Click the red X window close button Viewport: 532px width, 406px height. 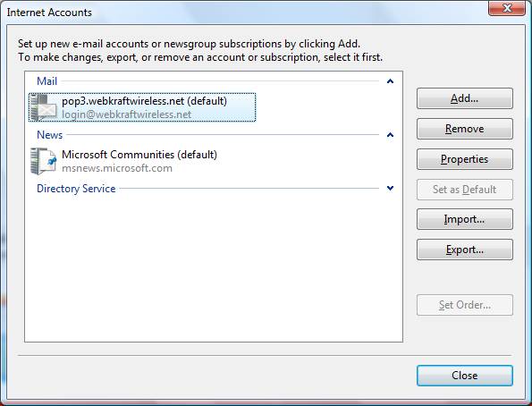tap(507, 7)
